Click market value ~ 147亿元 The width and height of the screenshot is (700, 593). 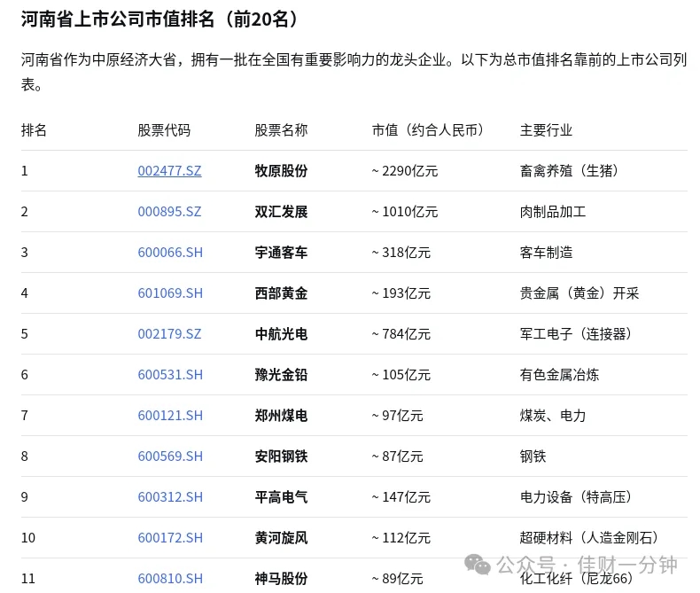401,496
